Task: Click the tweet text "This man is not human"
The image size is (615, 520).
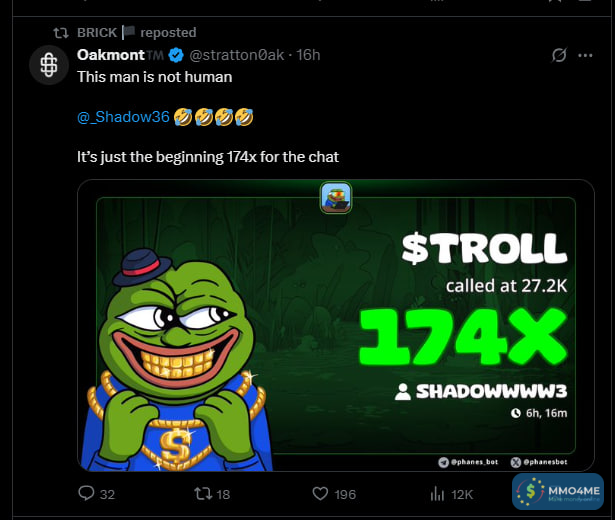Action: tap(154, 76)
